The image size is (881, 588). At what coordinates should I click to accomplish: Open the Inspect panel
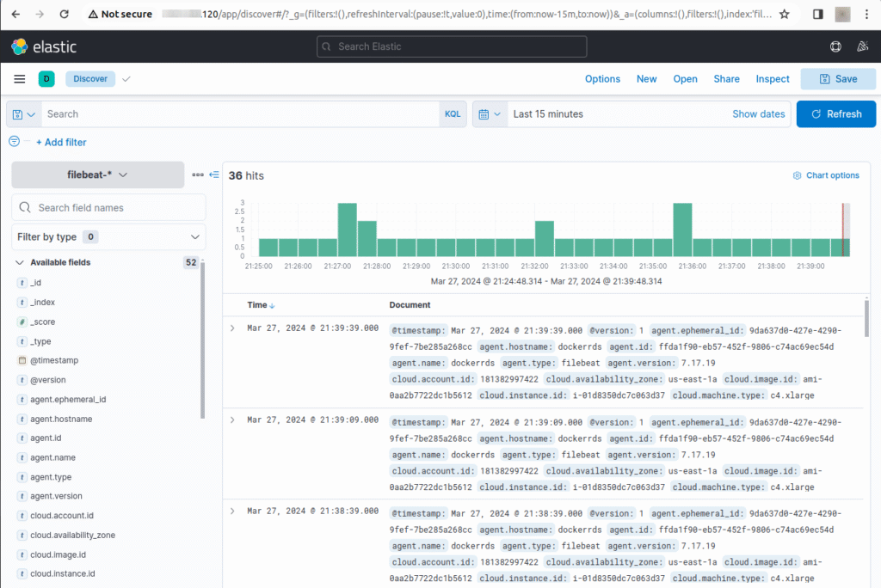(773, 79)
